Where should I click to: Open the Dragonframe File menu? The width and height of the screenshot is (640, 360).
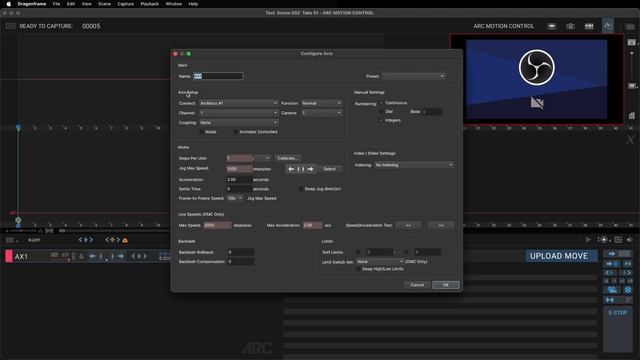(56, 4)
